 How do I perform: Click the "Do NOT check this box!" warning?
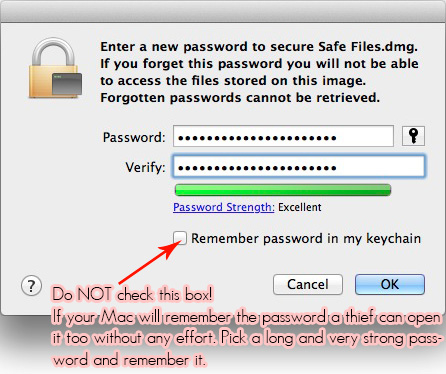tap(132, 295)
